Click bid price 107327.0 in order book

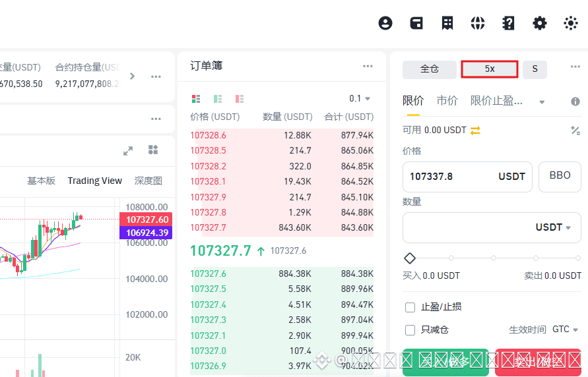[208, 351]
